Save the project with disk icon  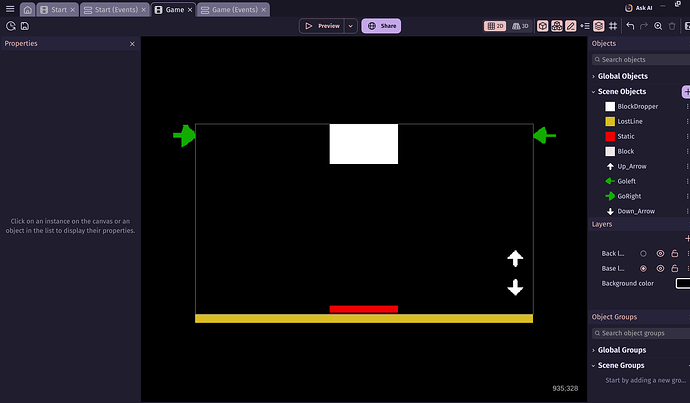[x=25, y=26]
